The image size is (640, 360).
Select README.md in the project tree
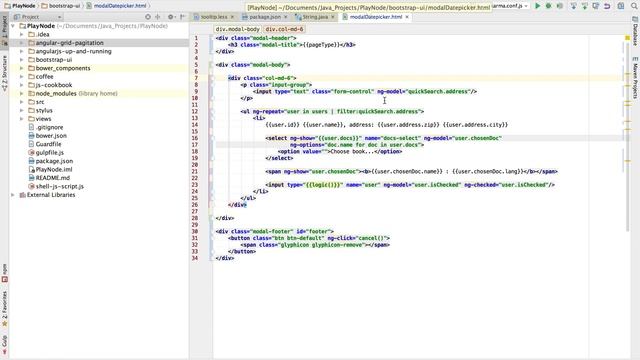pyautogui.click(x=49, y=178)
